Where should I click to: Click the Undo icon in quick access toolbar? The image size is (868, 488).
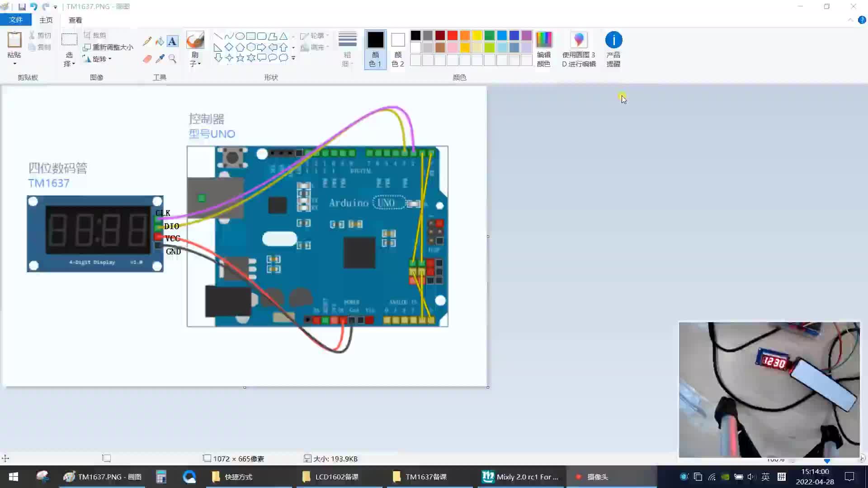click(33, 7)
